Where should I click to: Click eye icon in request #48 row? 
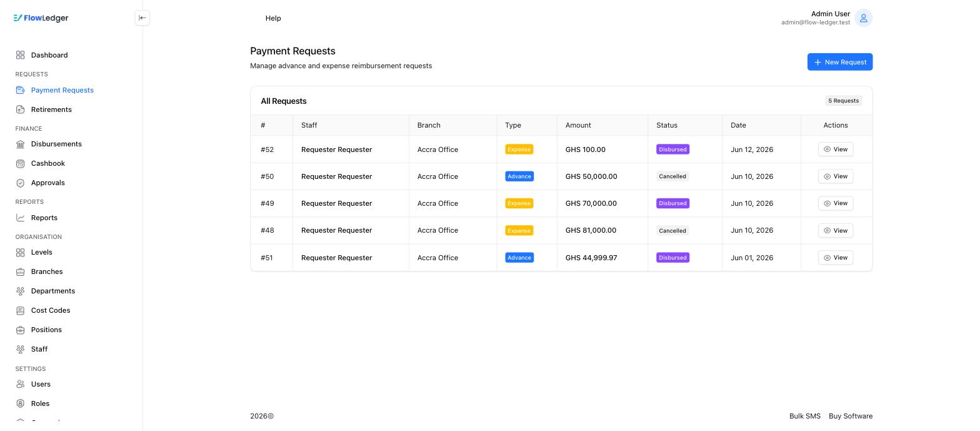[827, 231]
